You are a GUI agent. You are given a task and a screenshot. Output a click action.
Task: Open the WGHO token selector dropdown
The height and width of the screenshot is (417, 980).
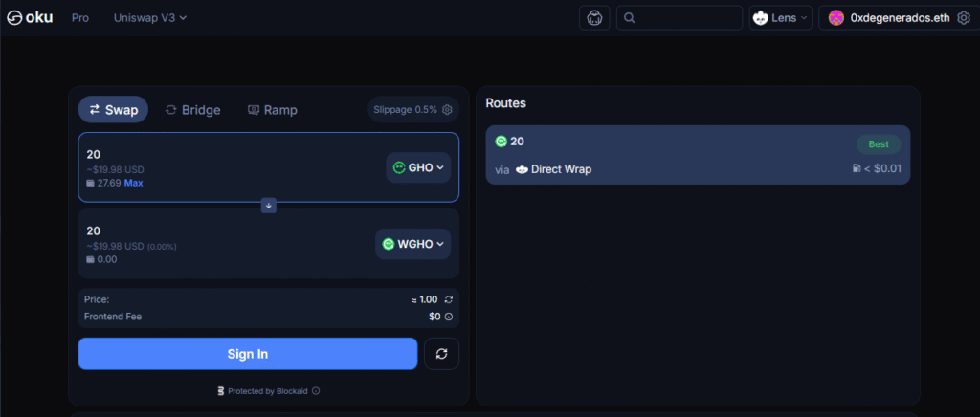412,244
